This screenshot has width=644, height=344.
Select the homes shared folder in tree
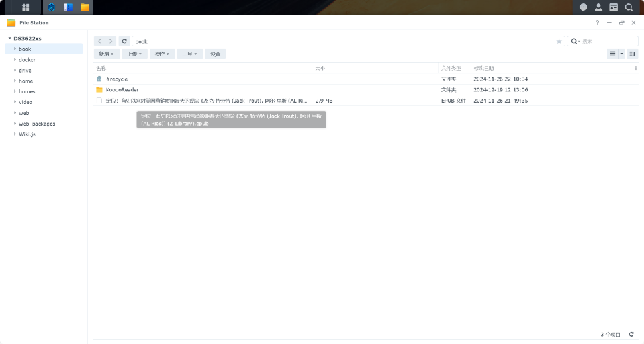27,91
